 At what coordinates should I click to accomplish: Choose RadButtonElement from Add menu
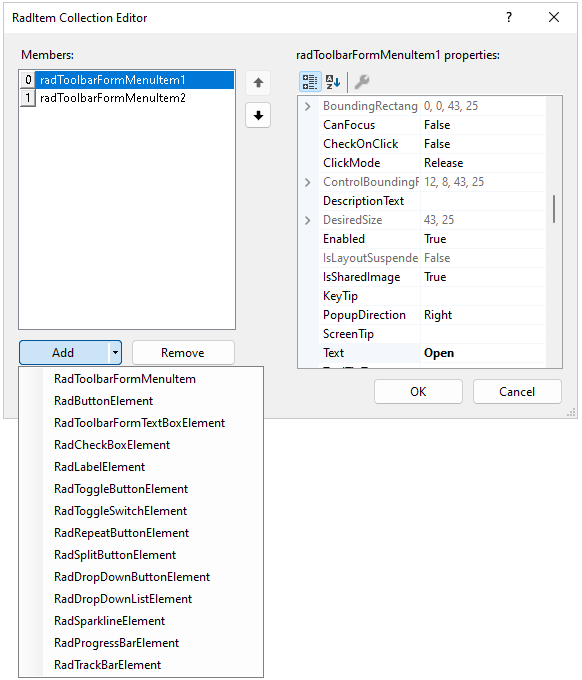pyautogui.click(x=141, y=401)
